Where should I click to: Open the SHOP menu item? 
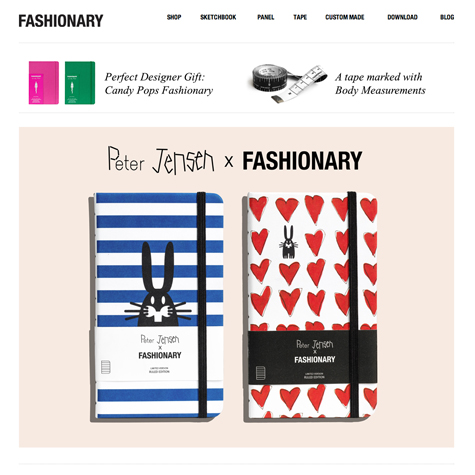tap(174, 17)
